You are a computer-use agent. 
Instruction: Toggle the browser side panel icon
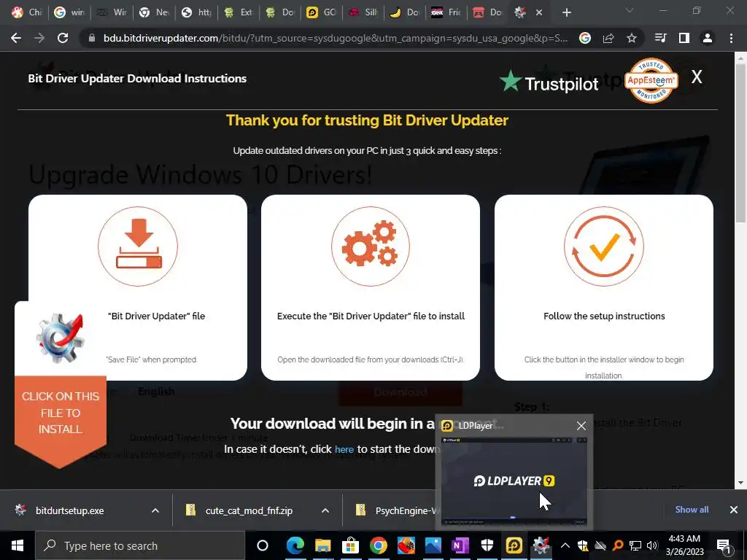coord(684,38)
